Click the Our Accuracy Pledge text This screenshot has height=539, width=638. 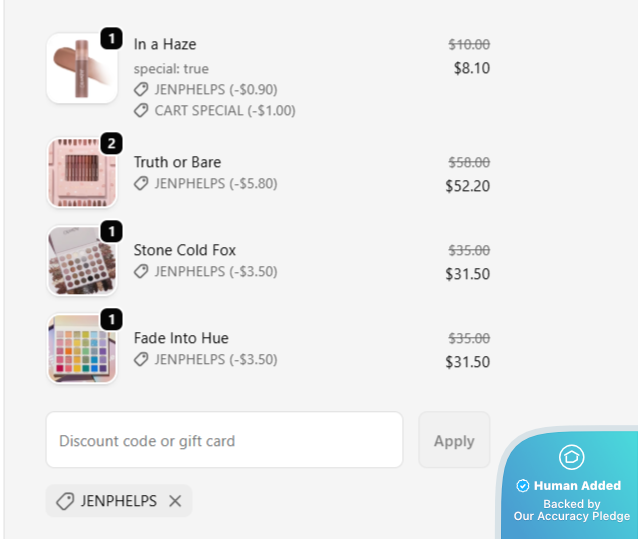pyautogui.click(x=572, y=516)
